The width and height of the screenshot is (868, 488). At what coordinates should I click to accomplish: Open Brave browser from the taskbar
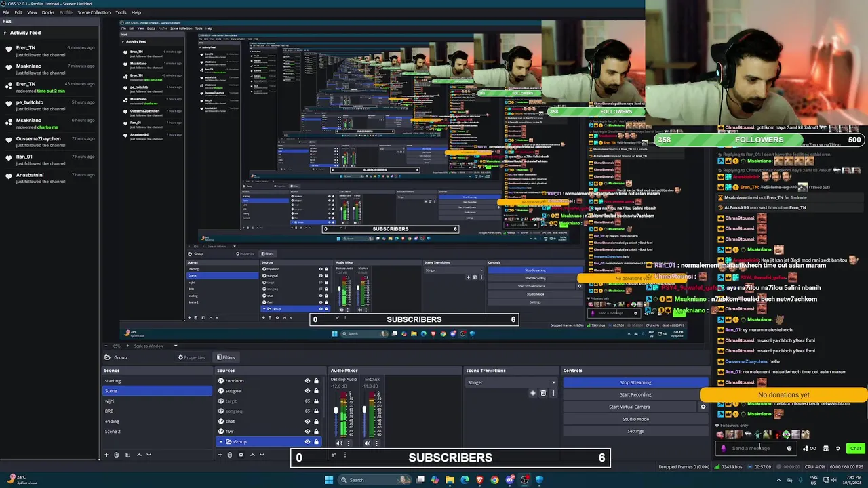(479, 480)
